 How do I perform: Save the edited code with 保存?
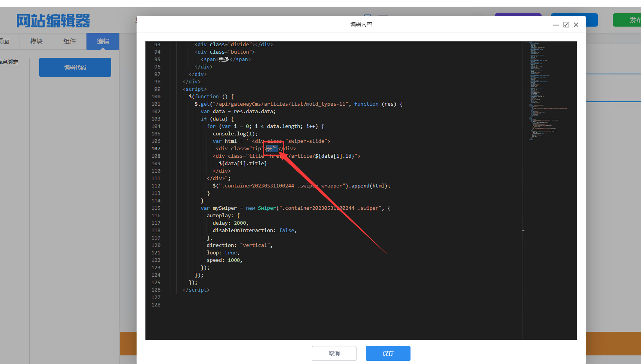click(388, 353)
